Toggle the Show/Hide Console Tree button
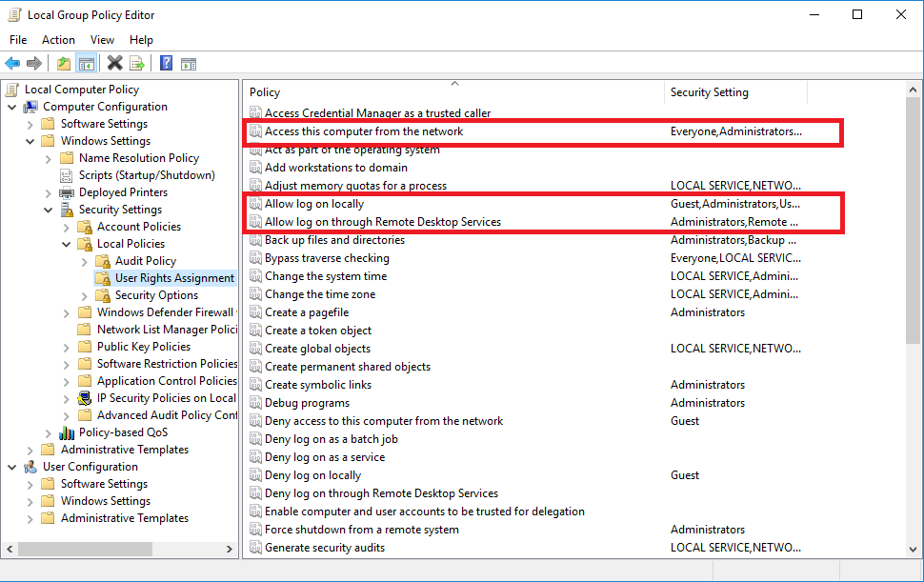The image size is (924, 582). [87, 64]
